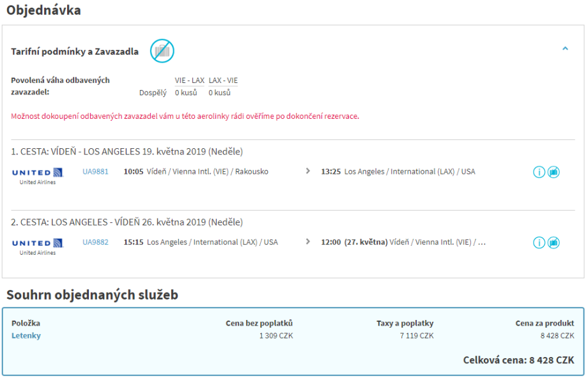The width and height of the screenshot is (588, 380).
Task: Click the arrow in the UA9882 return flight row
Action: point(308,242)
